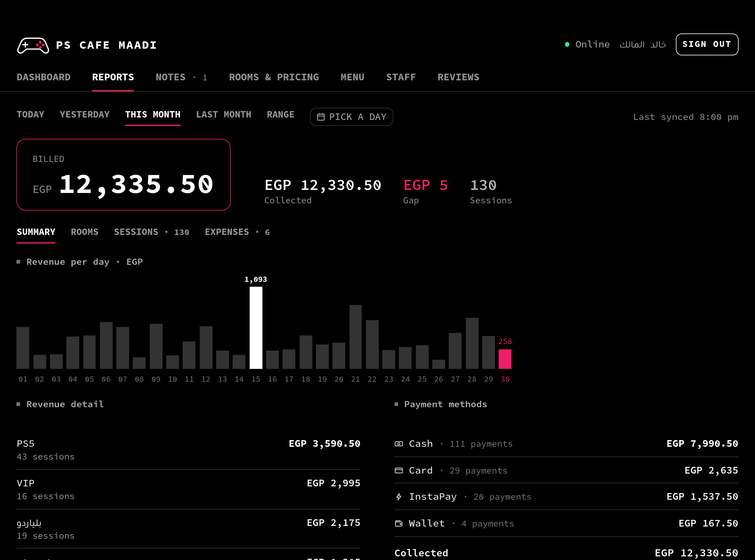This screenshot has width=755, height=560.
Task: Select the Yesterday period filter
Action: point(85,114)
